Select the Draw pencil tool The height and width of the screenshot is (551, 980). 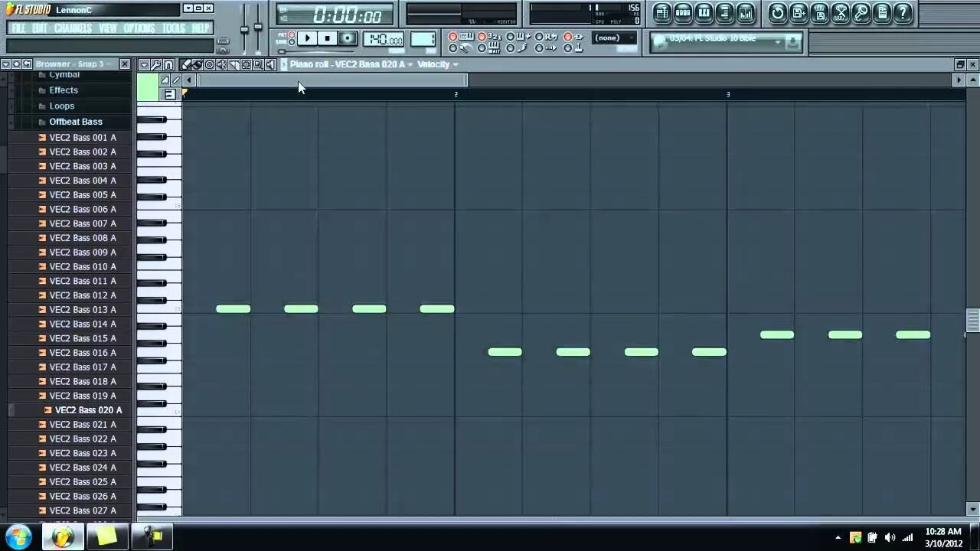[185, 64]
